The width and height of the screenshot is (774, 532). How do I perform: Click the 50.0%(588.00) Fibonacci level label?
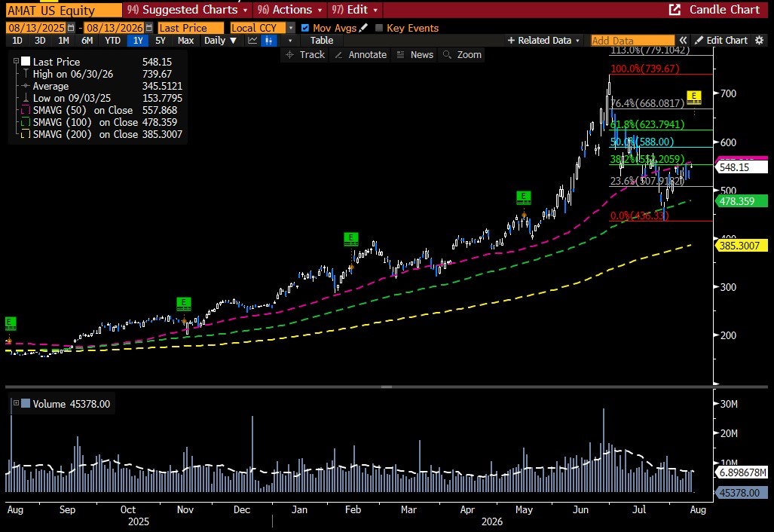pyautogui.click(x=641, y=142)
